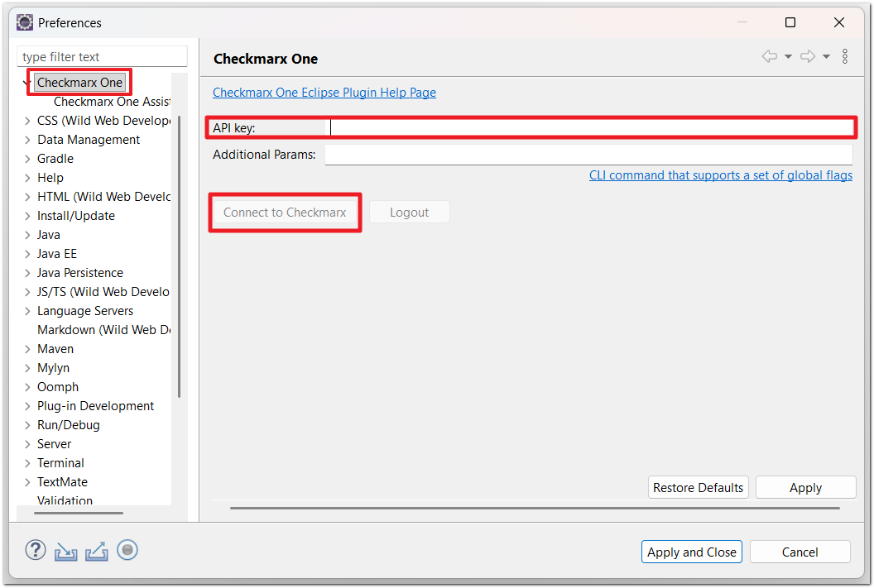Viewport: 874px width, 588px height.
Task: Select Markdown (Wild Web Developer) item
Action: pyautogui.click(x=103, y=330)
